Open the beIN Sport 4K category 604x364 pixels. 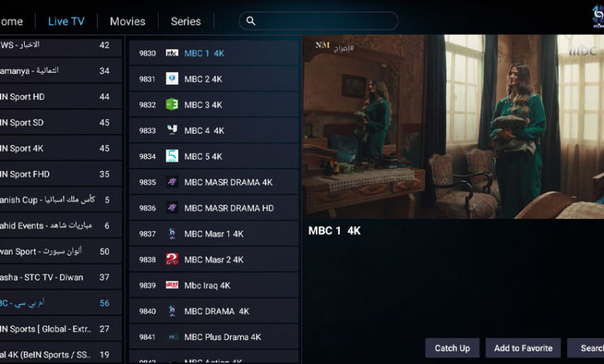point(61,148)
